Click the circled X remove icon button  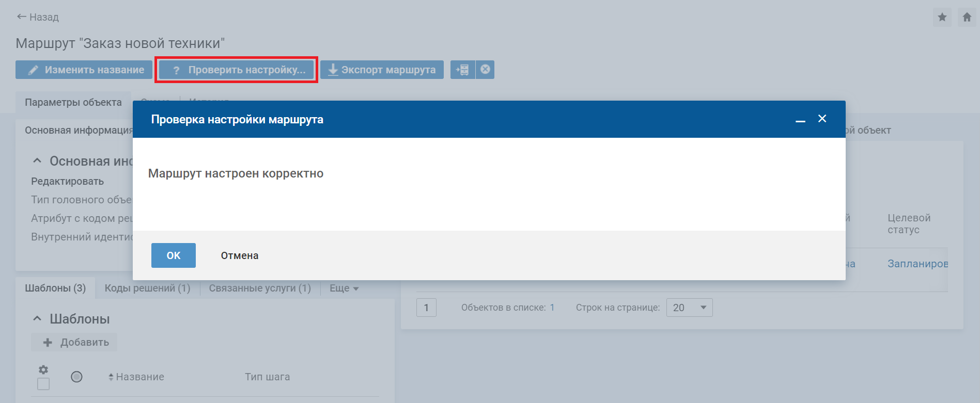coord(485,70)
